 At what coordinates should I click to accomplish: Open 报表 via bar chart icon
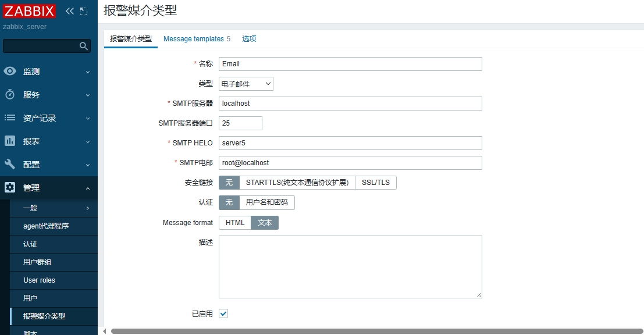tap(10, 141)
